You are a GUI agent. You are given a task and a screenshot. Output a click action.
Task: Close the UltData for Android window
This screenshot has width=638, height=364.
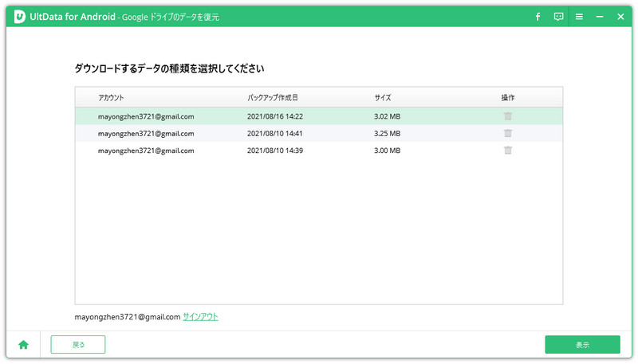coord(620,16)
